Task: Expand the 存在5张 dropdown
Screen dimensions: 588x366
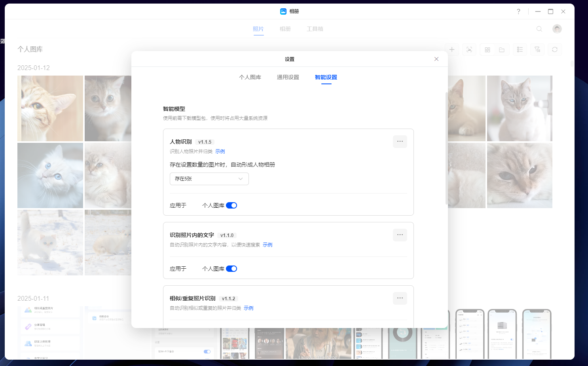Action: pyautogui.click(x=209, y=179)
